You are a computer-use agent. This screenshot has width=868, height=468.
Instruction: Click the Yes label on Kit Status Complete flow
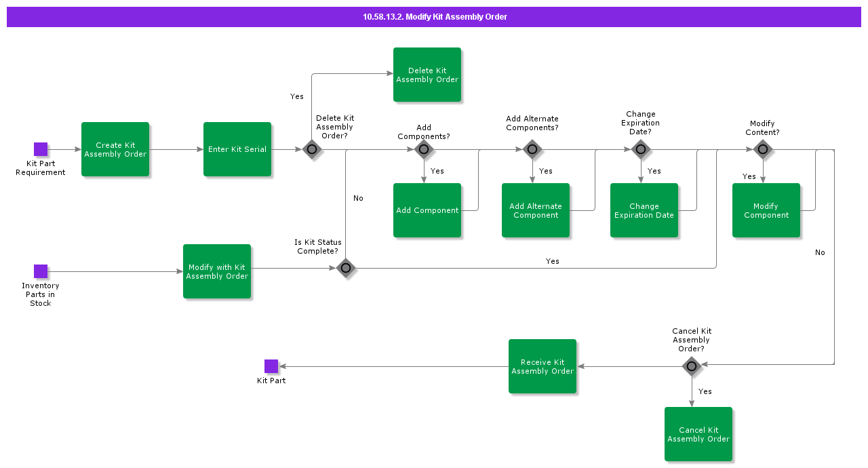[x=553, y=261]
